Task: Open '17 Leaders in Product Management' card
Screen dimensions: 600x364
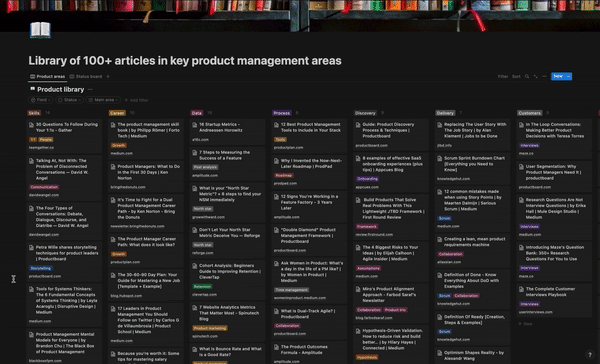Action: [x=146, y=324]
